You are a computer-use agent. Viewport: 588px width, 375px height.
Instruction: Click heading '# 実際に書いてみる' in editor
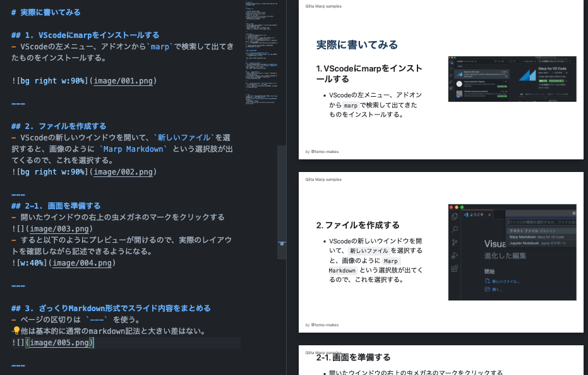45,13
